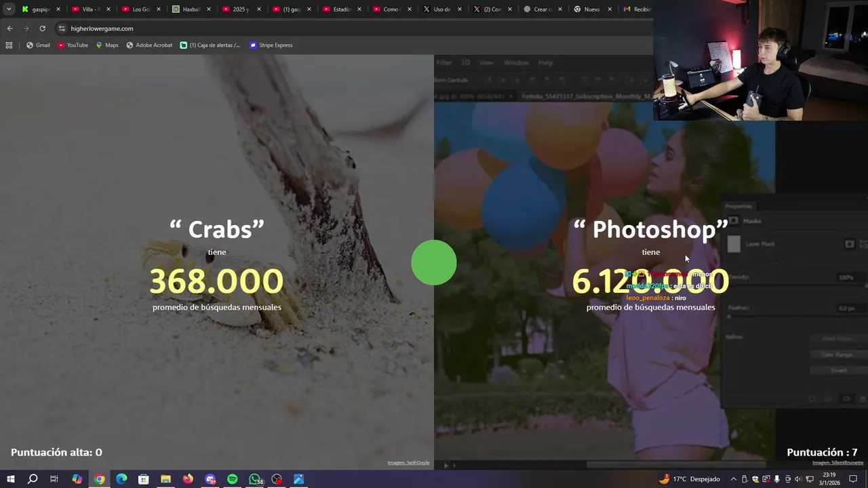The image size is (868, 488).
Task: Click the Crabs card title
Action: [217, 229]
